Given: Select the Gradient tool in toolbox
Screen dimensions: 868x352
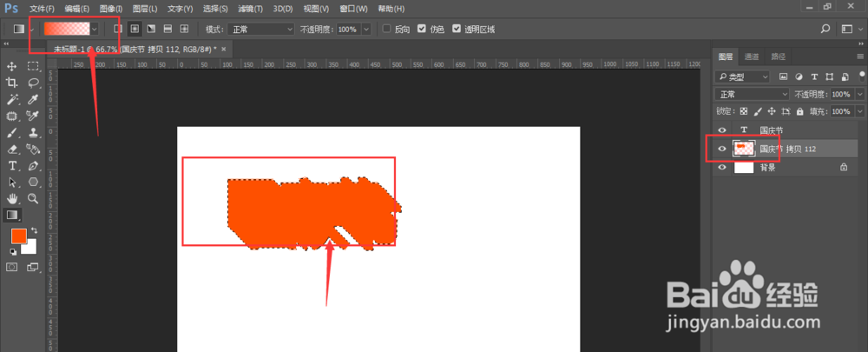Looking at the screenshot, I should pos(11,215).
